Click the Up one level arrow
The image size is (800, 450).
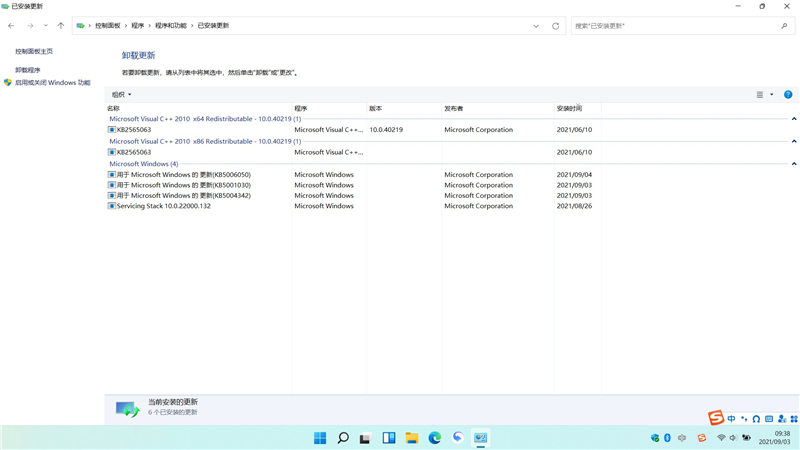click(60, 26)
